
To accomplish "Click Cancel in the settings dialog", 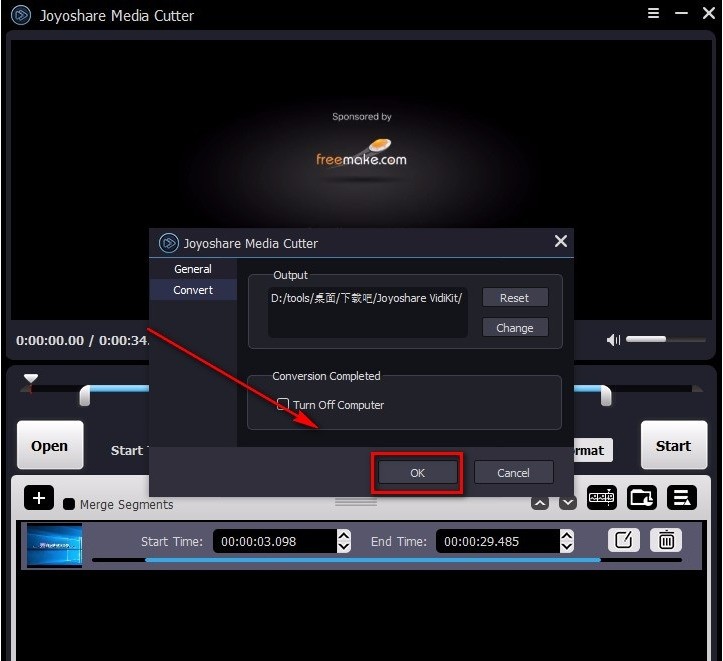I will pyautogui.click(x=514, y=472).
